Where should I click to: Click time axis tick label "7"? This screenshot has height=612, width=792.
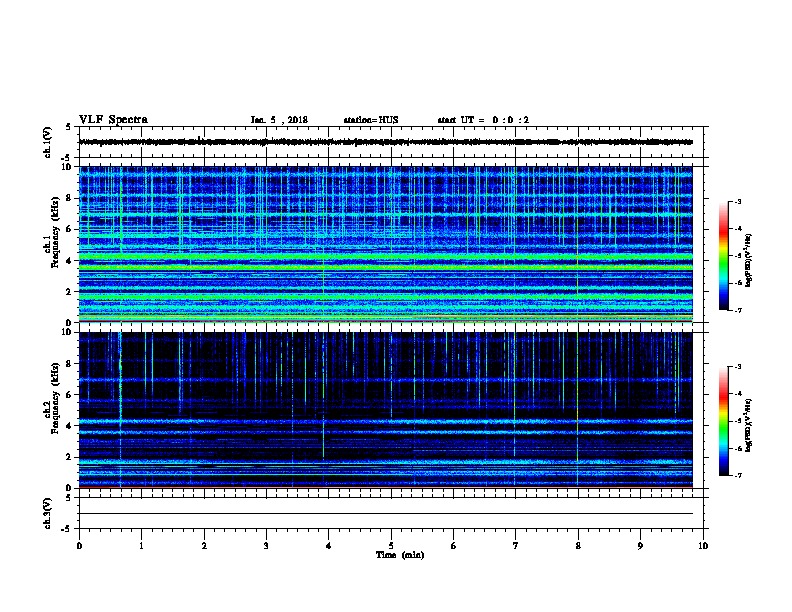point(516,545)
